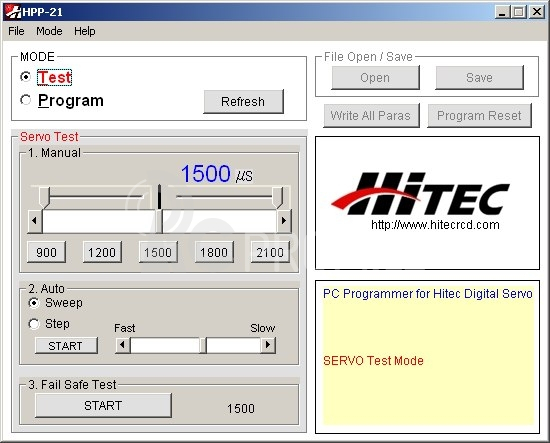
Task: Maximize the HPP-21 window
Action: (x=519, y=12)
